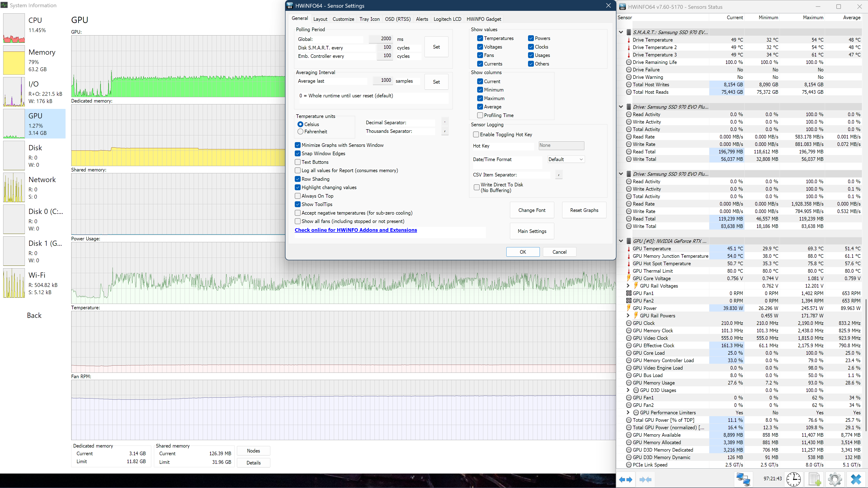Click the GPU Power lightning icon
This screenshot has height=488, width=868.
pos(629,308)
